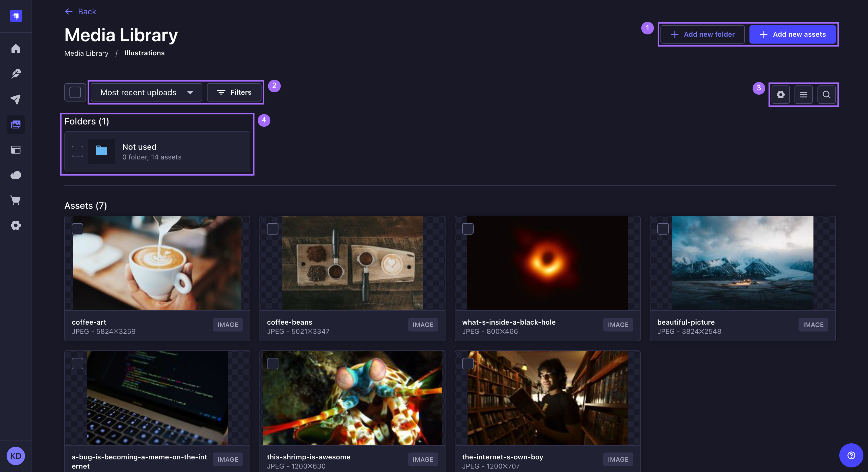The image size is (868, 472).
Task: Check the select-all checkbox near Filters
Action: click(75, 92)
